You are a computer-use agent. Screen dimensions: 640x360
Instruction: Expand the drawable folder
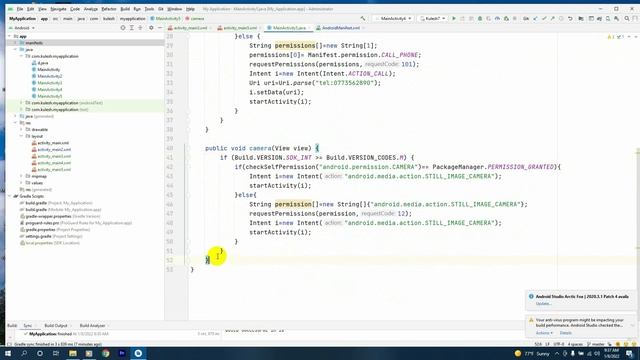tap(21, 129)
